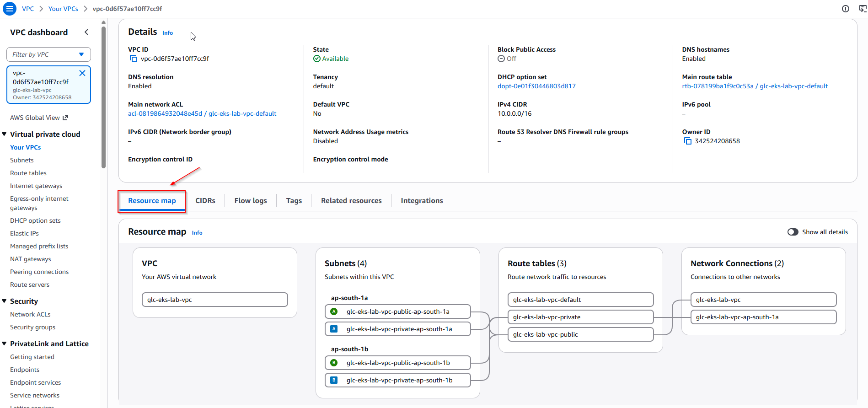Open DHCP option sets in the sidebar

35,220
